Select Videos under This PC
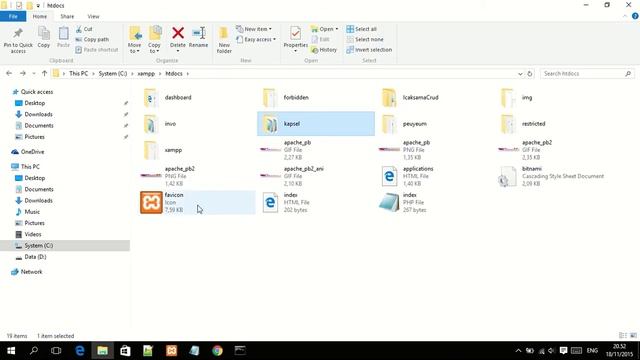 33,234
